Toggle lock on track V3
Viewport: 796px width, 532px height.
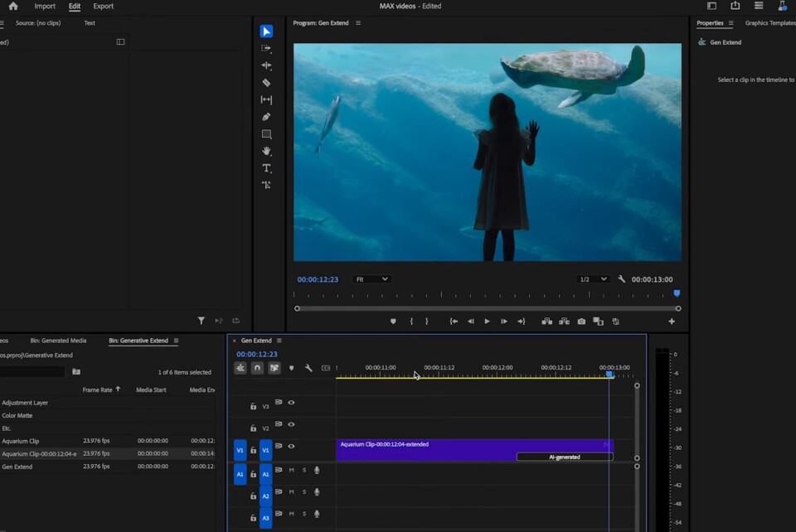coord(254,406)
